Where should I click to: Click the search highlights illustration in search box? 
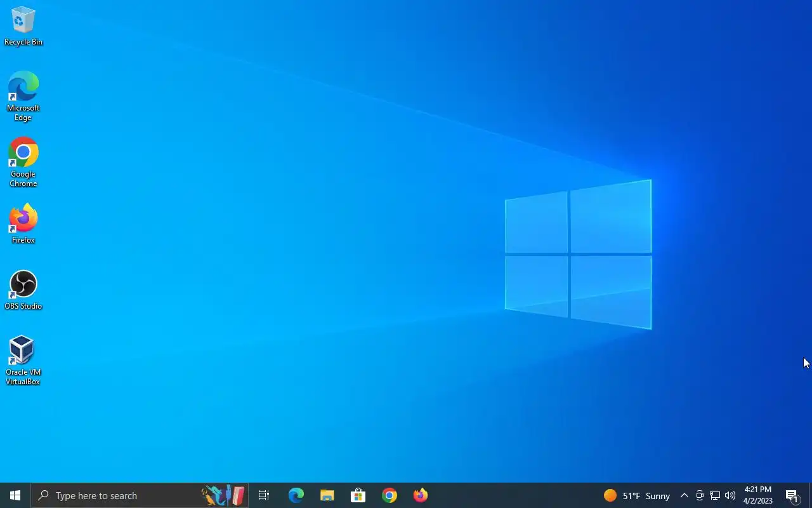223,495
